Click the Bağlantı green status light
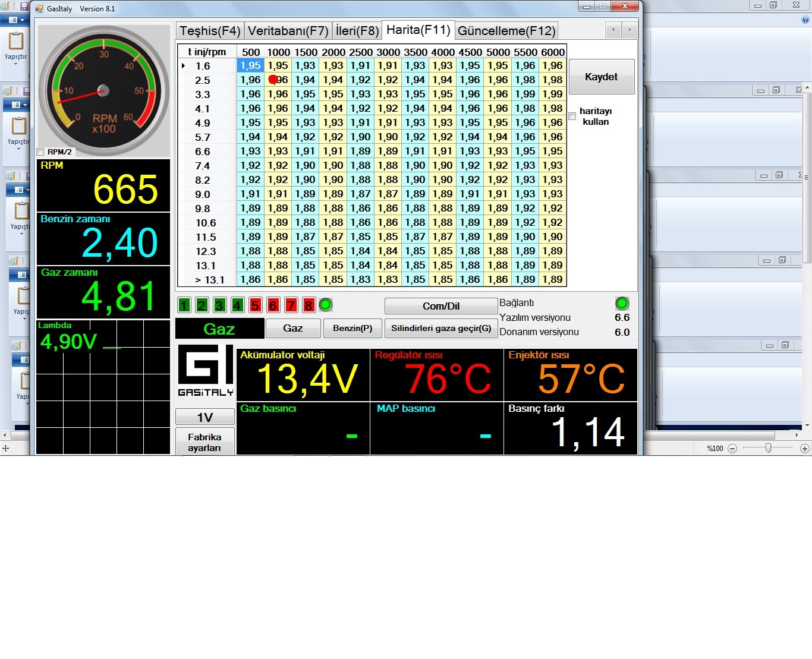 622,304
